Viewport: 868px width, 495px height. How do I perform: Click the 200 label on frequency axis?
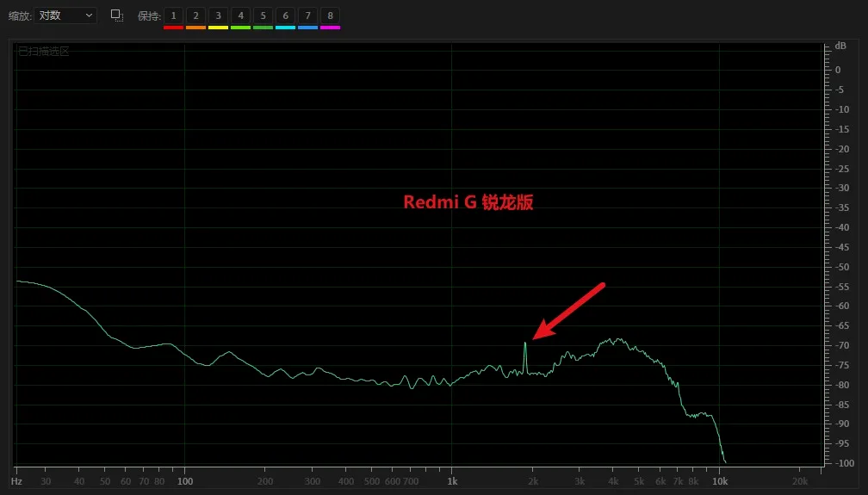(x=265, y=481)
